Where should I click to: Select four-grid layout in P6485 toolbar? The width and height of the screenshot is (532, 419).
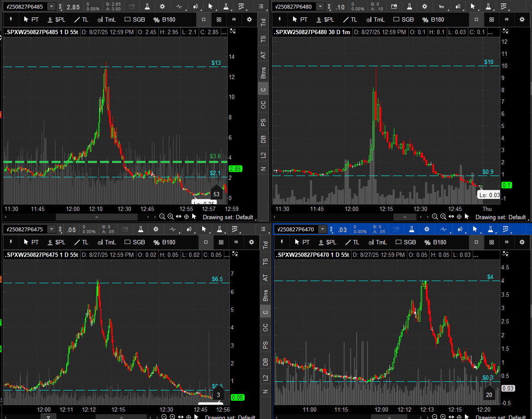click(219, 19)
